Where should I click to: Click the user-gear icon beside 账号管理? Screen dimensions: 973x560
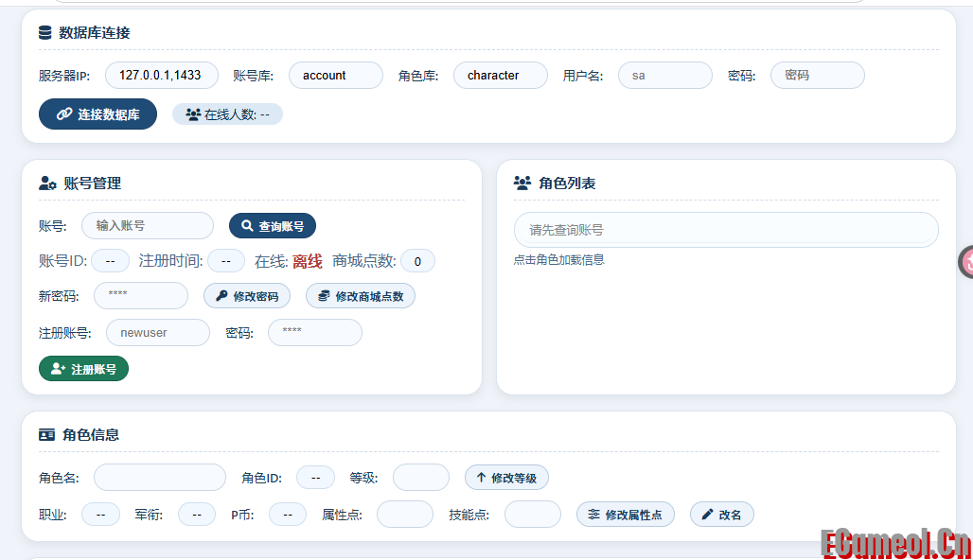[x=47, y=184]
